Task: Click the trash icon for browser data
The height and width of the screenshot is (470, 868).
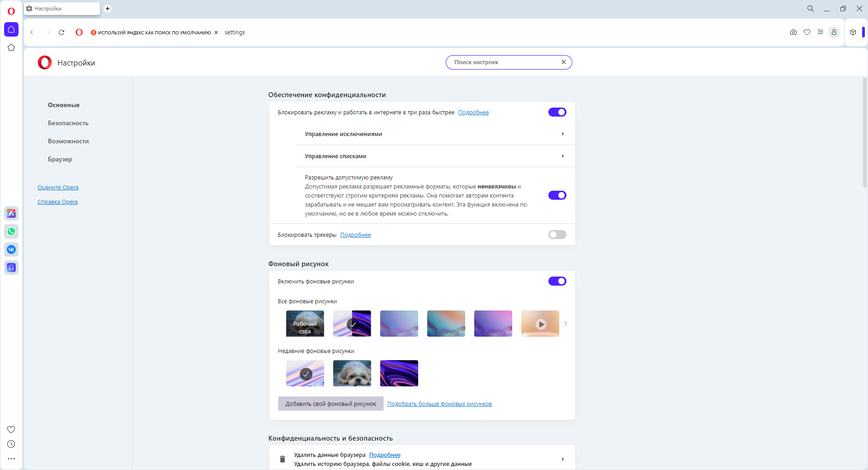Action: coord(283,459)
